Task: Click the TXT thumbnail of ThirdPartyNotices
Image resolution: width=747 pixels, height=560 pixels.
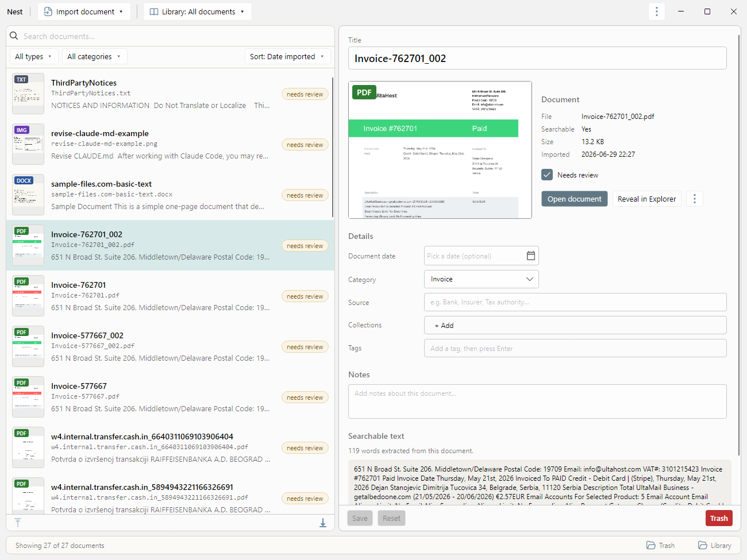Action: (28, 94)
